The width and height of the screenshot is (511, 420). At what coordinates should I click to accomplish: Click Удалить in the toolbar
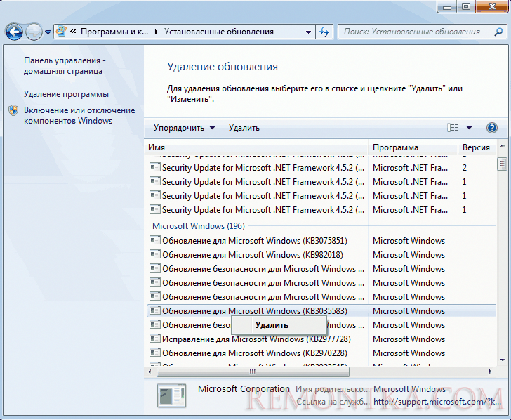click(x=244, y=128)
